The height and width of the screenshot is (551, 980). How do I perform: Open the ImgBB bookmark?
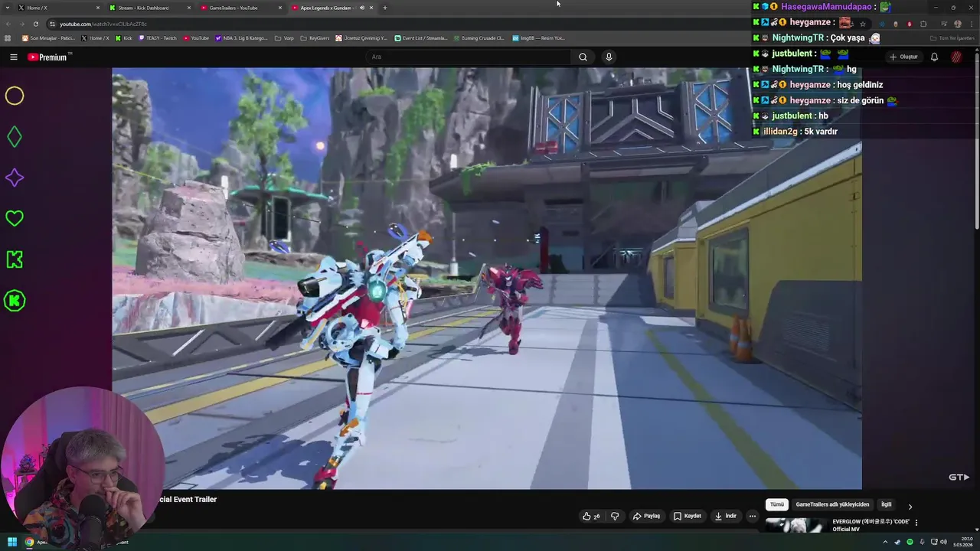click(x=538, y=37)
